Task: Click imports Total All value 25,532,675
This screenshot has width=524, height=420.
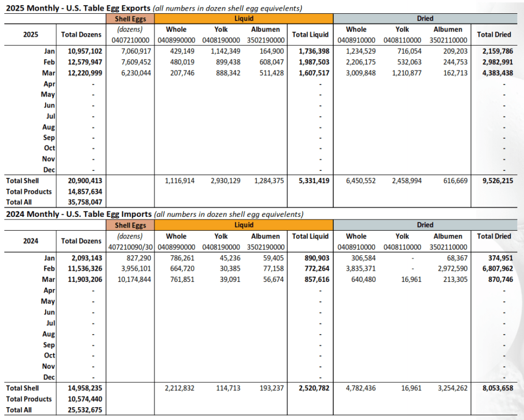Action: 85,410
